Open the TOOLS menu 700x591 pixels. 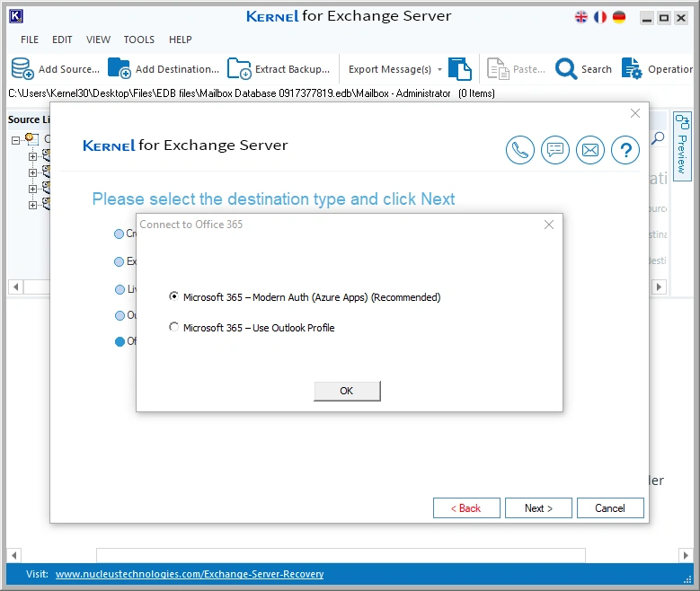tap(139, 40)
